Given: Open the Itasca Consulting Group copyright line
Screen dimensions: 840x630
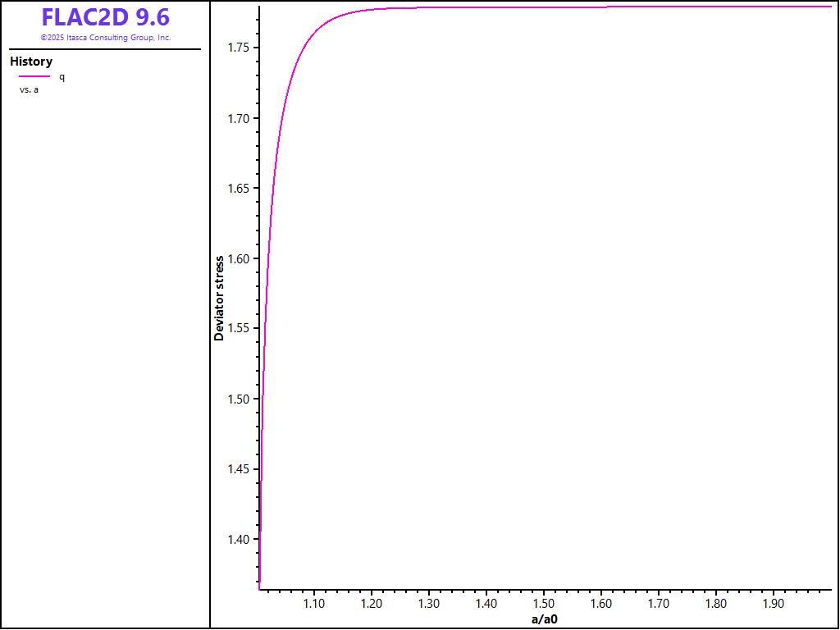Looking at the screenshot, I should pyautogui.click(x=105, y=38).
